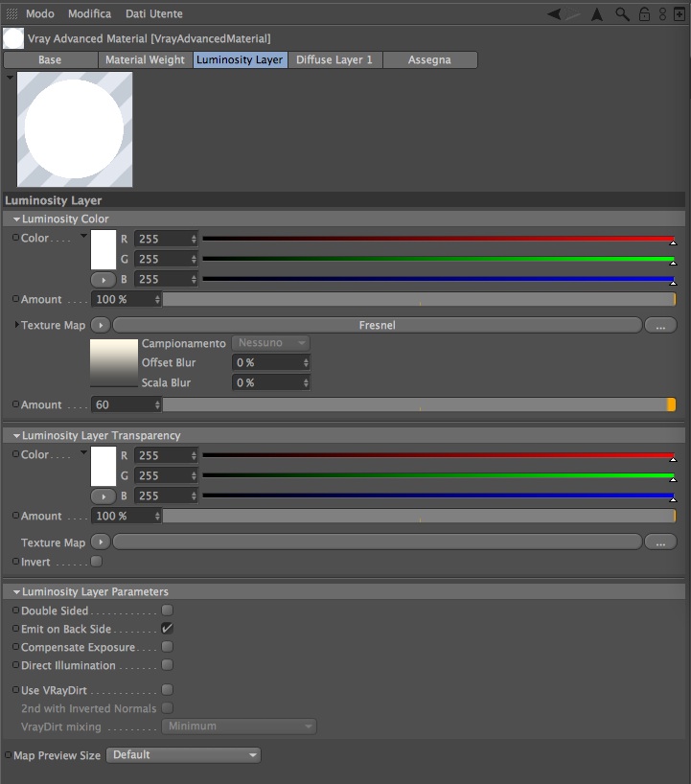Viewport: 691px width, 784px height.
Task: Click animation dot beside Use VRayDirt
Action: [x=15, y=689]
